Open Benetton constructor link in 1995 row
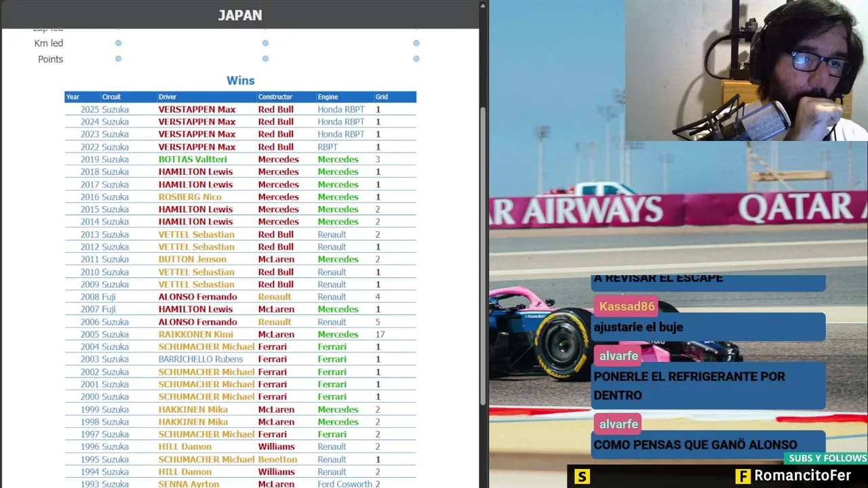Screen dimensions: 868x488 pos(277,459)
